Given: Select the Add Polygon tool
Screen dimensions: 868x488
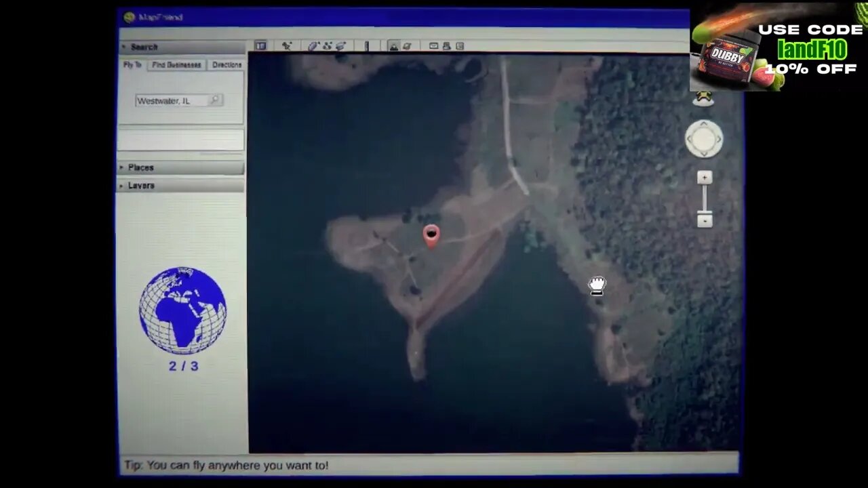Looking at the screenshot, I should (313, 46).
